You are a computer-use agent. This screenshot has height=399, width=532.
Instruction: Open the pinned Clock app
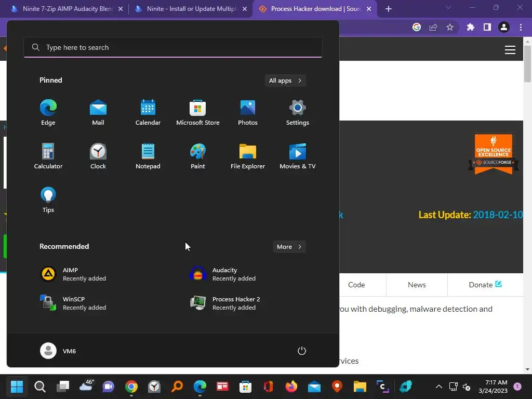point(98,156)
